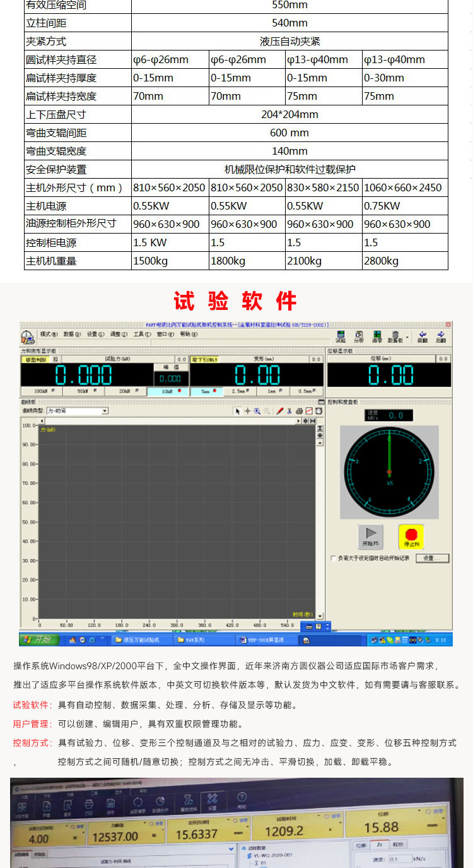Select the zoom magnifier tool in curve toolbar
473x868 pixels.
tap(257, 411)
